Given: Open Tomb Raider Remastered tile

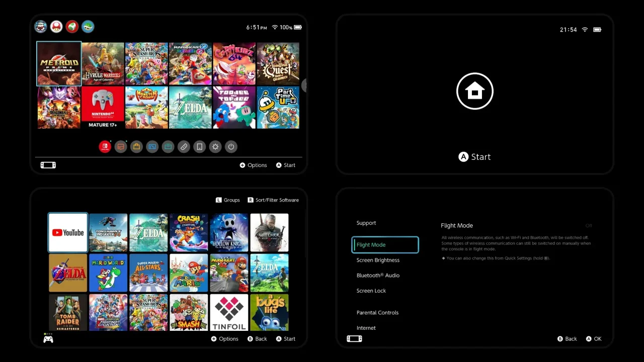Looking at the screenshot, I should 68,312.
